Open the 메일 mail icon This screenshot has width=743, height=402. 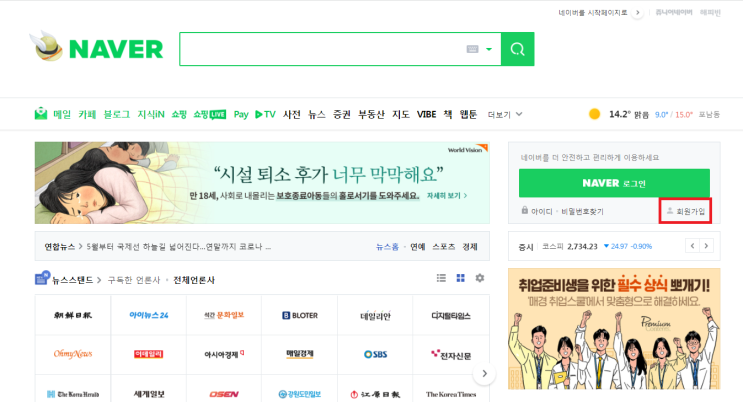point(41,114)
